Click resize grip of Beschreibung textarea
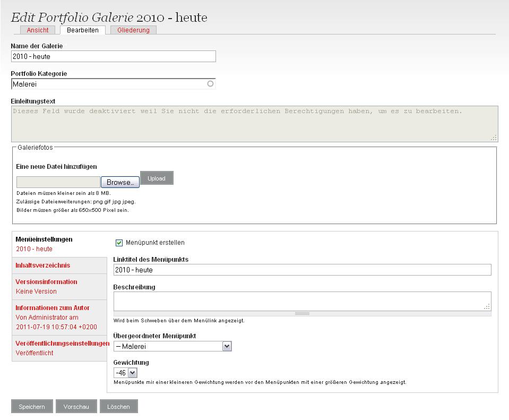The height and width of the screenshot is (420, 509). (x=487, y=306)
